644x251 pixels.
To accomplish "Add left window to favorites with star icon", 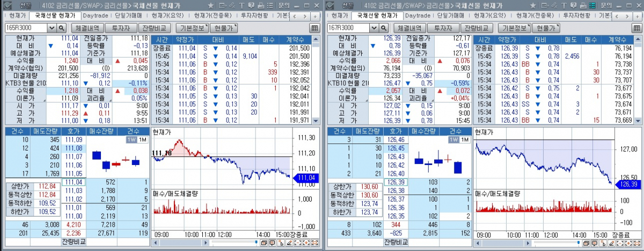I will tap(211, 5).
